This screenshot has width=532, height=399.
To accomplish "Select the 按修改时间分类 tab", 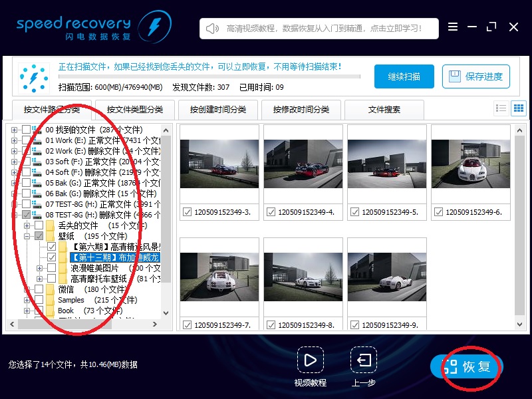I will tap(301, 110).
